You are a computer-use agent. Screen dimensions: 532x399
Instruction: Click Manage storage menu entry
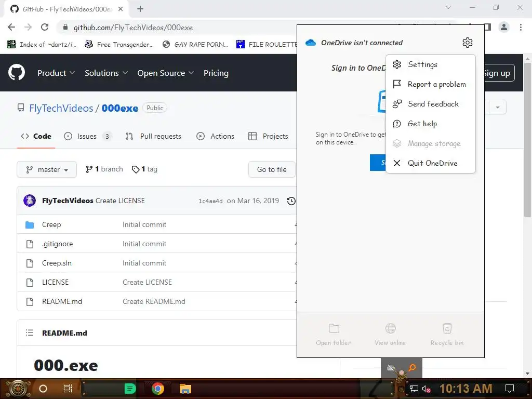click(x=431, y=143)
